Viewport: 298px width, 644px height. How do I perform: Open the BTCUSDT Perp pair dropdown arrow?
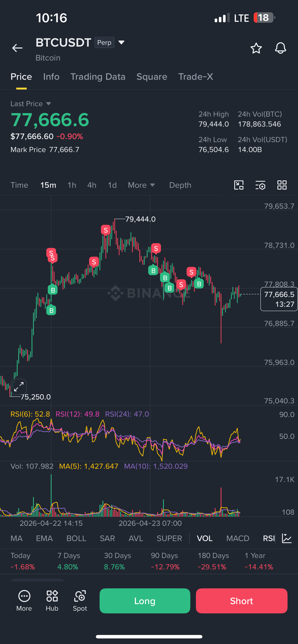click(x=121, y=42)
